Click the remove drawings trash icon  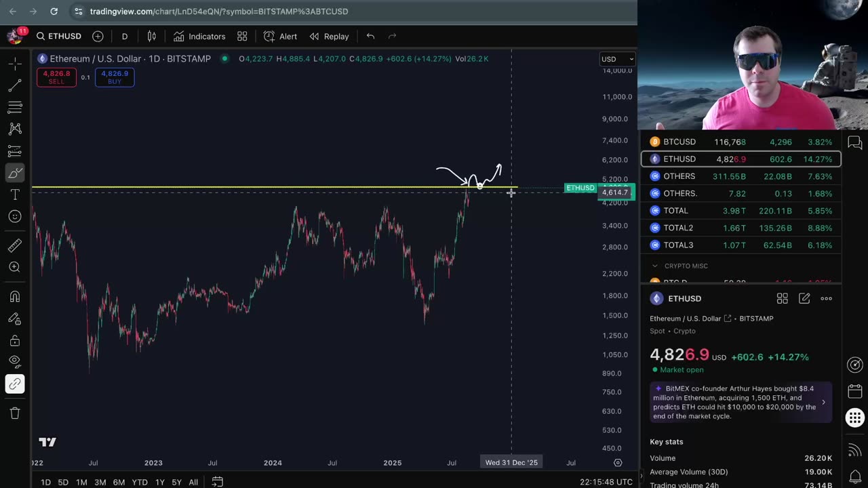(x=15, y=413)
